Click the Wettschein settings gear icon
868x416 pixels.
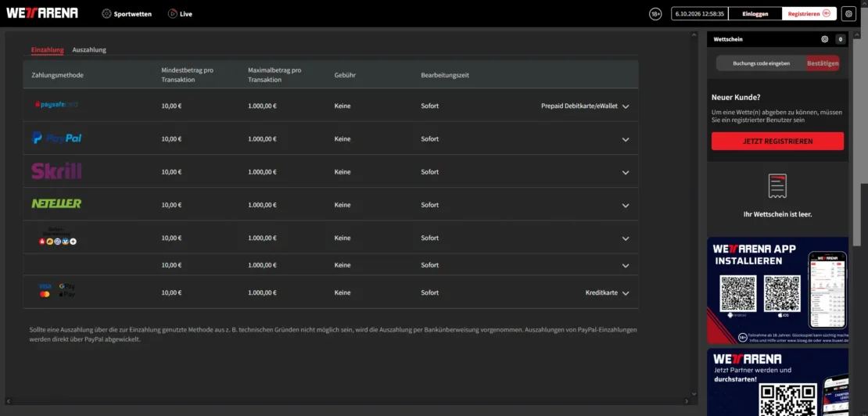(825, 39)
